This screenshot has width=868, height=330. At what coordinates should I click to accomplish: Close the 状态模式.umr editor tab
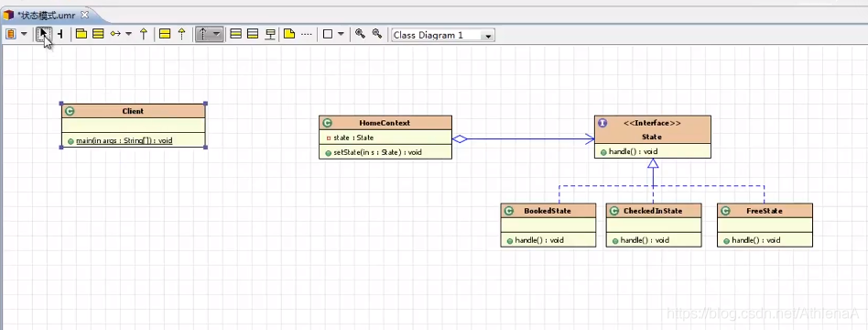(85, 15)
